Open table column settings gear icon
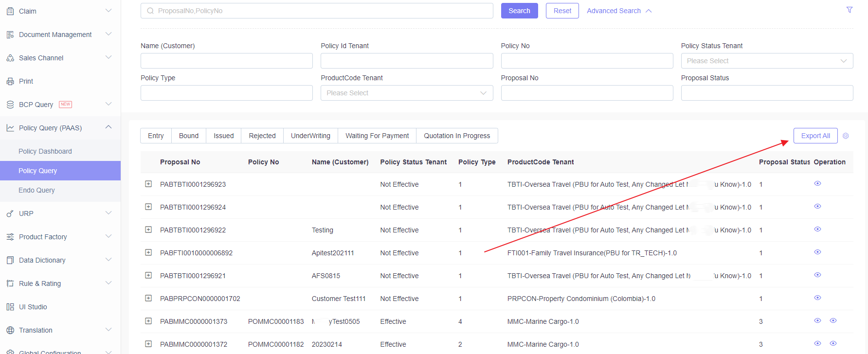 (846, 136)
